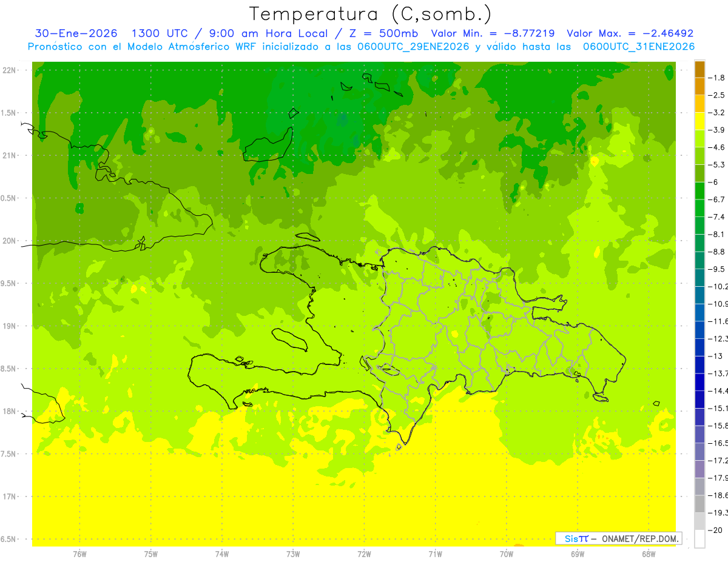Click the '-20' colorbar value
The height and width of the screenshot is (562, 728).
click(x=715, y=530)
